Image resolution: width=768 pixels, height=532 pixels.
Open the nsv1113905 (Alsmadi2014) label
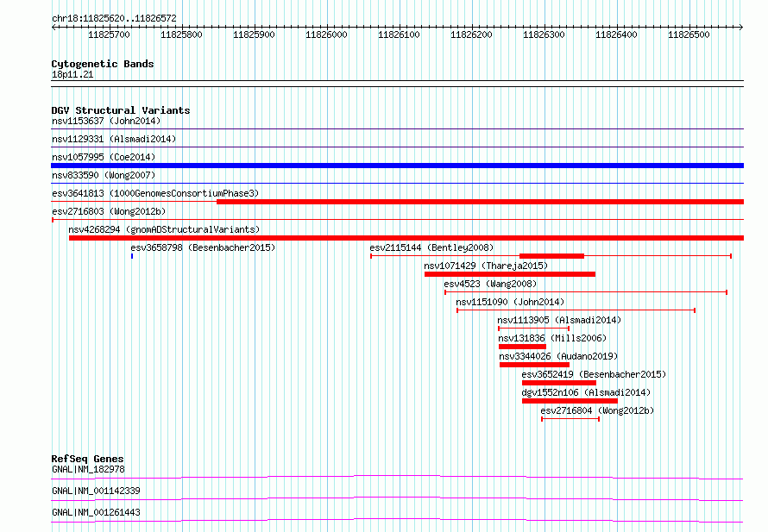click(559, 320)
